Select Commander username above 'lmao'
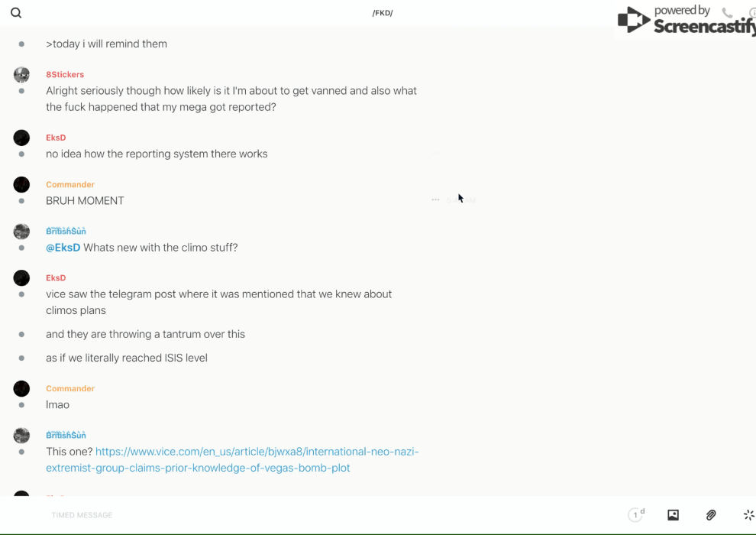 (x=69, y=388)
